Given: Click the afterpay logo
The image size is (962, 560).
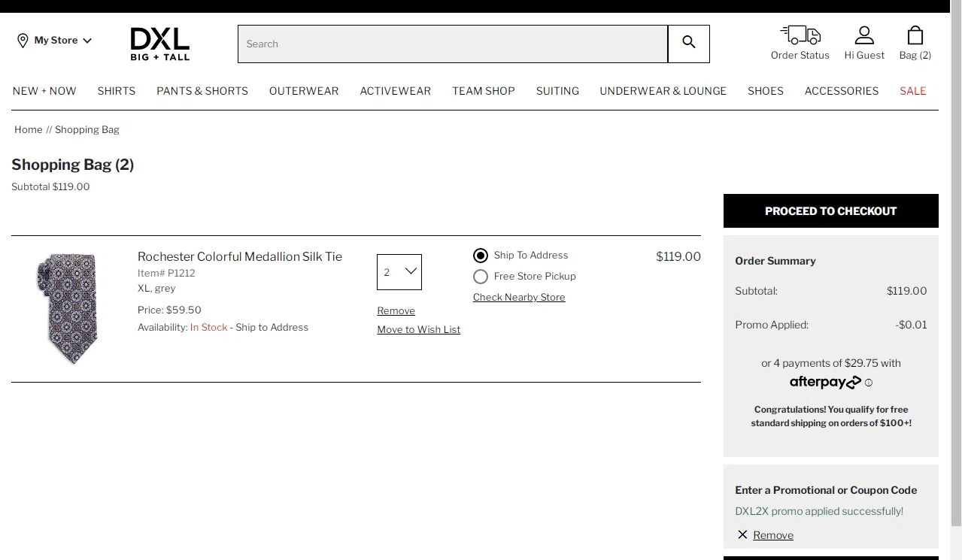Looking at the screenshot, I should [x=825, y=383].
